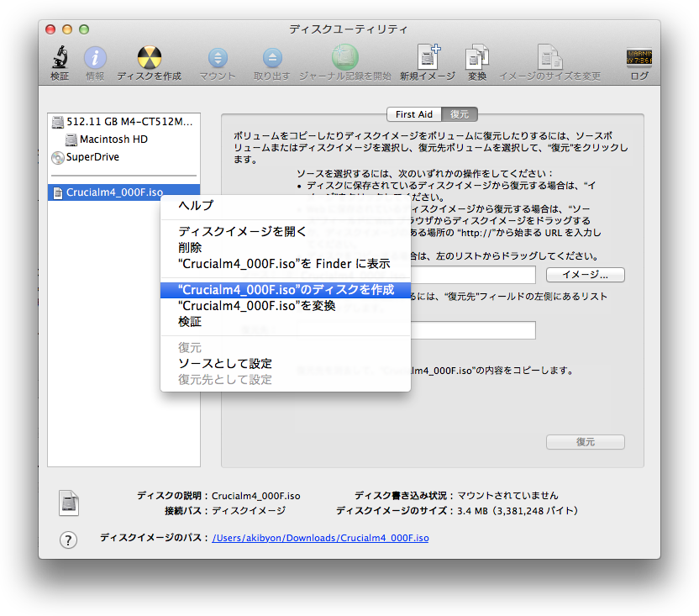This screenshot has height=616, width=699.
Task: Click the ディスクユーティリティ window title
Action: point(348,29)
